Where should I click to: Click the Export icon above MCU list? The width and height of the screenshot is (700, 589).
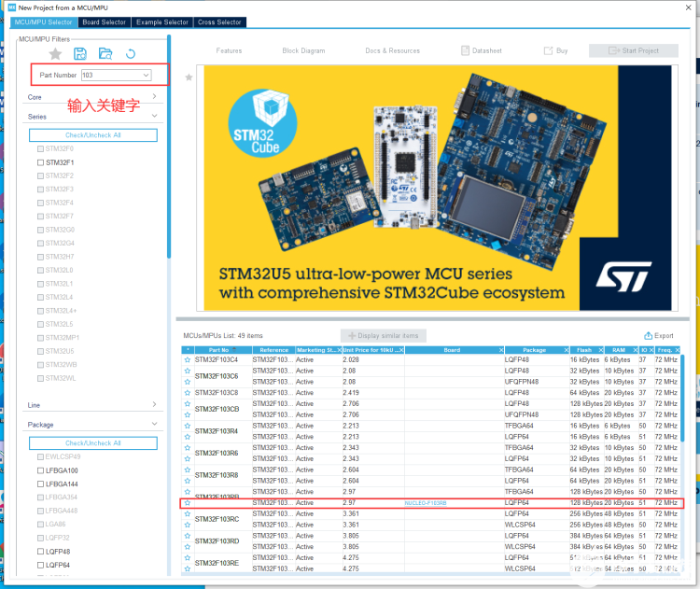click(x=659, y=335)
